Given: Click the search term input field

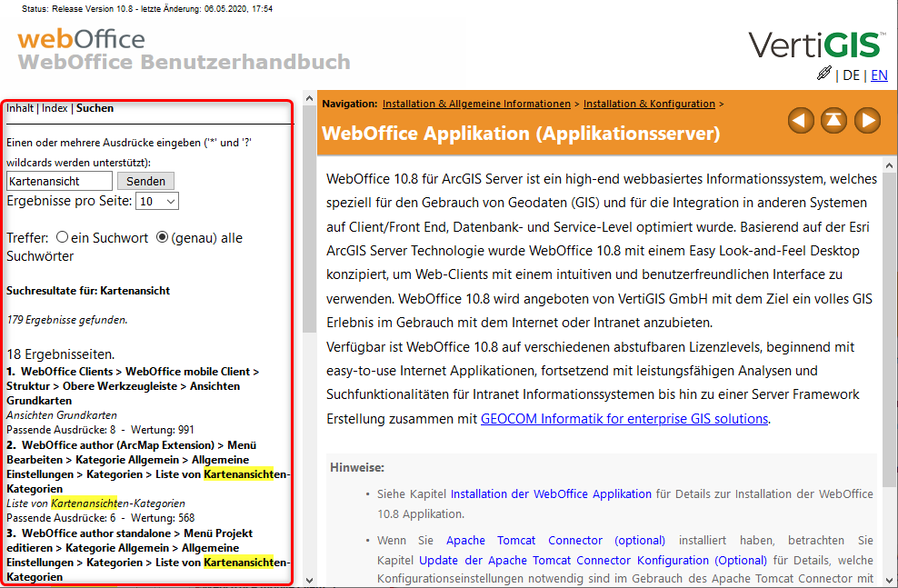Looking at the screenshot, I should pyautogui.click(x=59, y=181).
